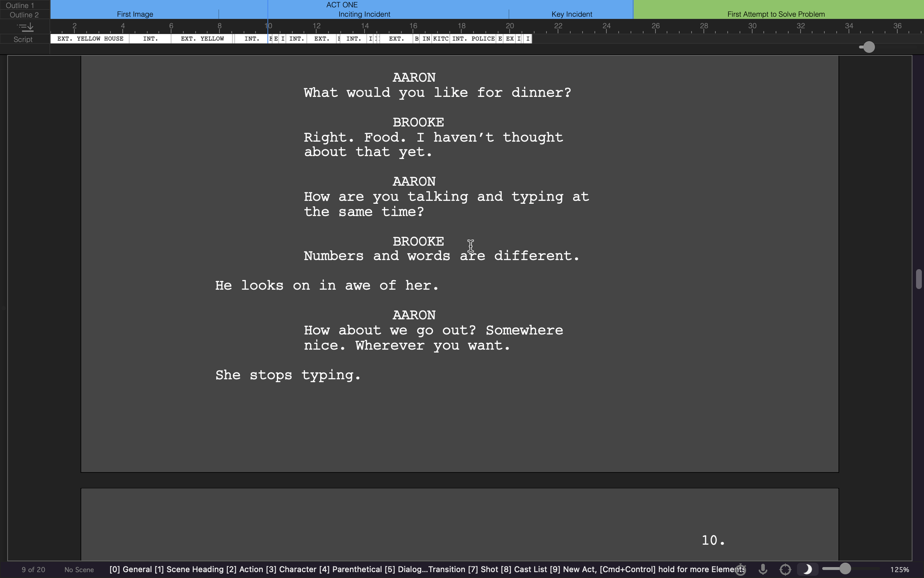Adjust the zoom slider in status bar

tap(845, 569)
